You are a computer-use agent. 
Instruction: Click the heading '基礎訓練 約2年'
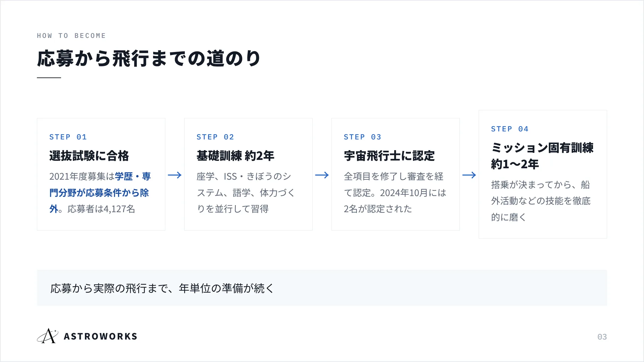pyautogui.click(x=235, y=156)
